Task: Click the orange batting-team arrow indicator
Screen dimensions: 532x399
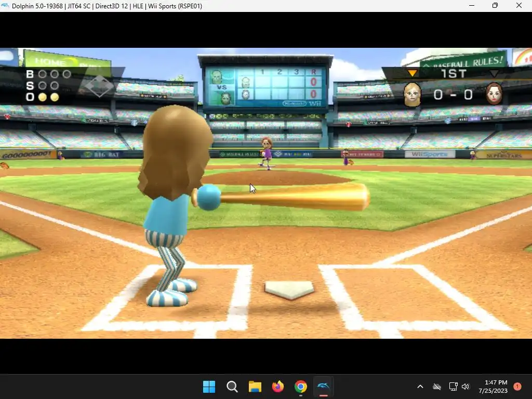Action: pos(412,73)
